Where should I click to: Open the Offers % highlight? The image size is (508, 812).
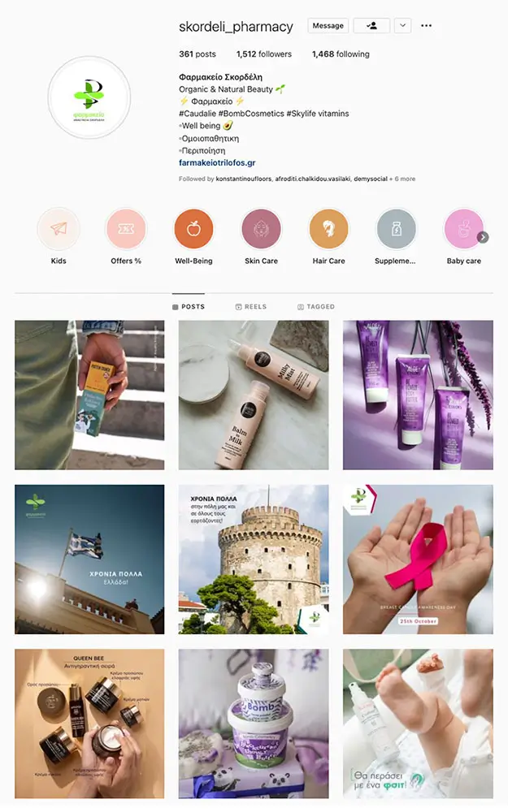[126, 229]
